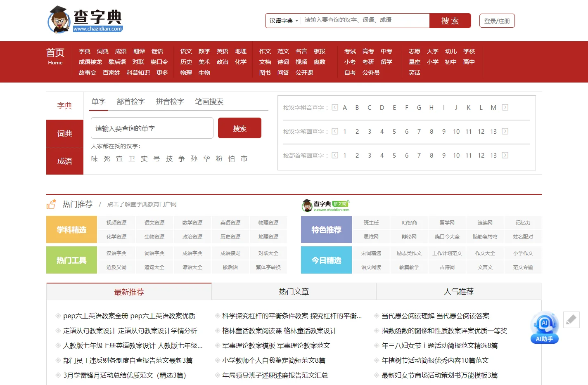Open article 3月学雷锋月活动总结优质范文

125,376
